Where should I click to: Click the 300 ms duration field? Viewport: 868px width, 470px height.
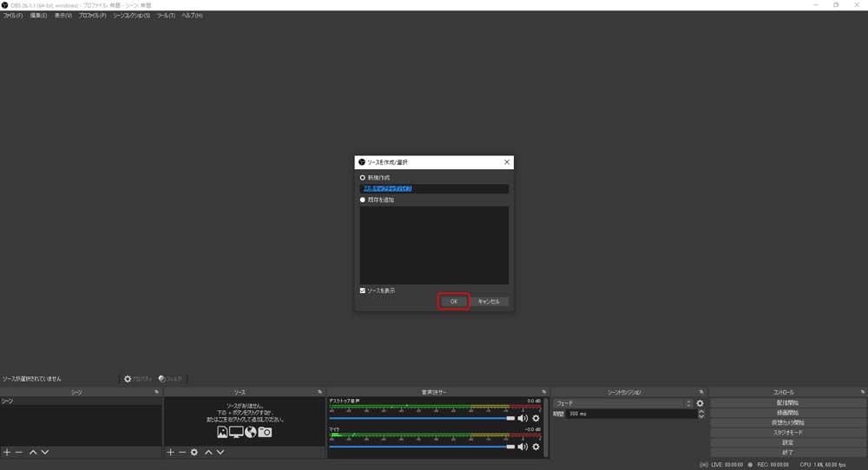631,414
